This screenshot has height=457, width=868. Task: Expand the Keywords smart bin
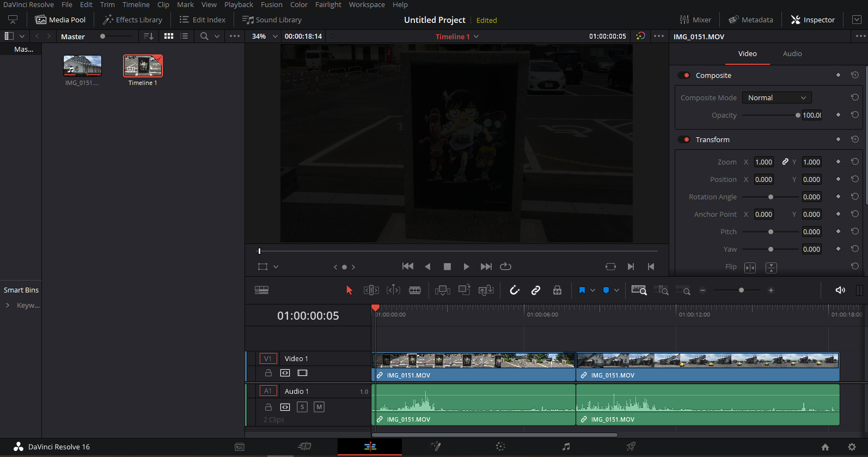(8, 306)
